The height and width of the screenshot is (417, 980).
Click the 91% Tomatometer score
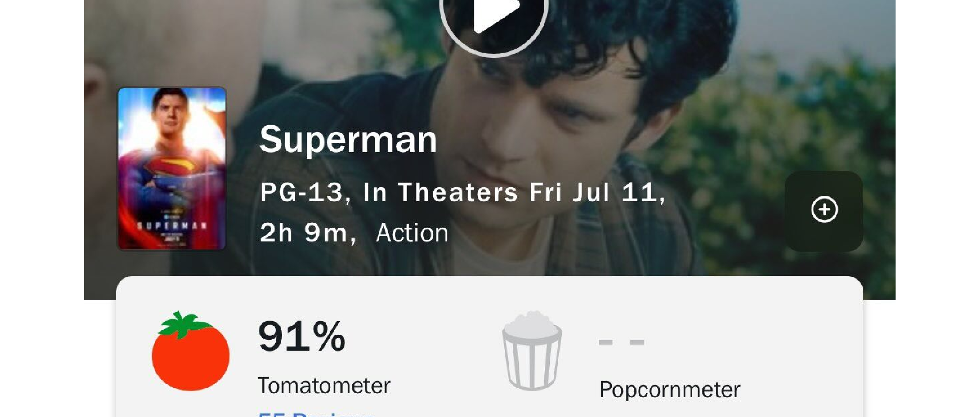click(301, 337)
